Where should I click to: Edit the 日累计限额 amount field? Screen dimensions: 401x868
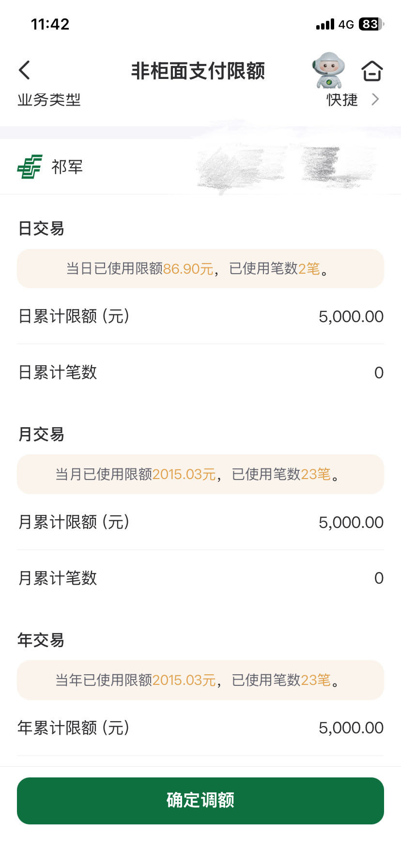[351, 317]
